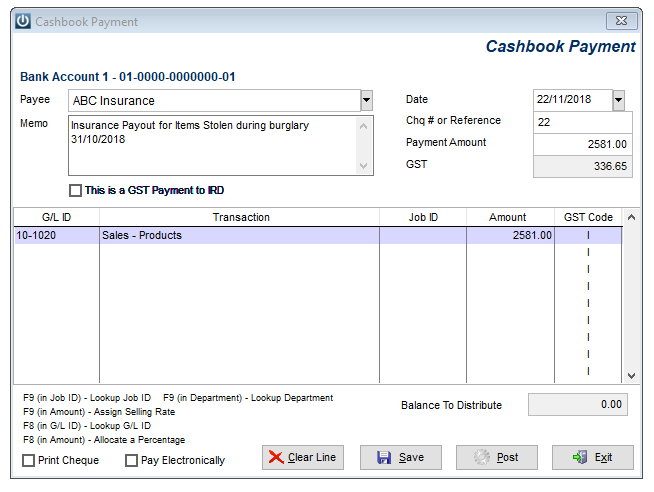Close the Cashbook Payment window
This screenshot has height=492, width=654.
tap(621, 21)
